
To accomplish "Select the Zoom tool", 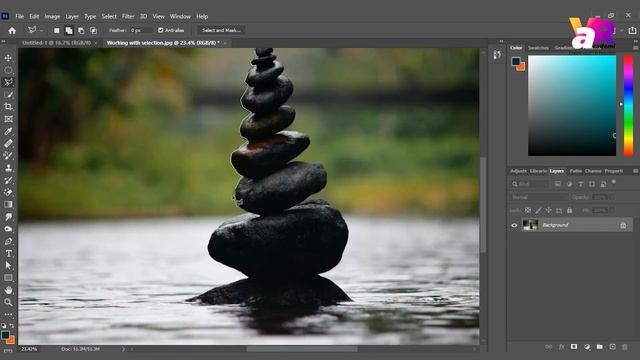I will tap(8, 302).
